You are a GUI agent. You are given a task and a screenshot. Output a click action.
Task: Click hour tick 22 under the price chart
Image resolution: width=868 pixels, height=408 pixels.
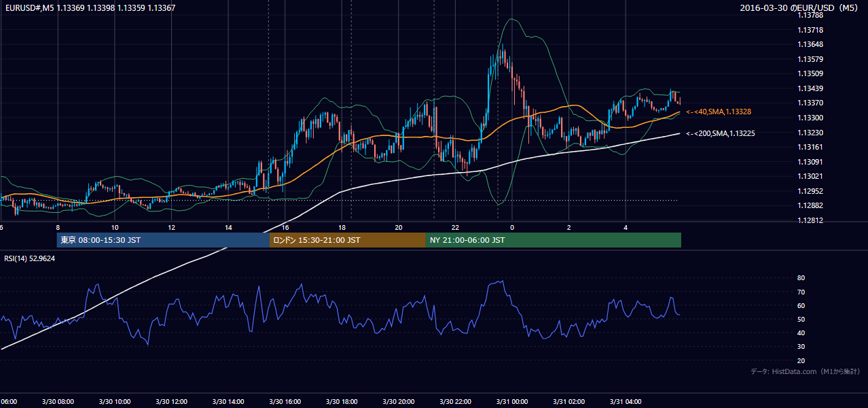[456, 227]
